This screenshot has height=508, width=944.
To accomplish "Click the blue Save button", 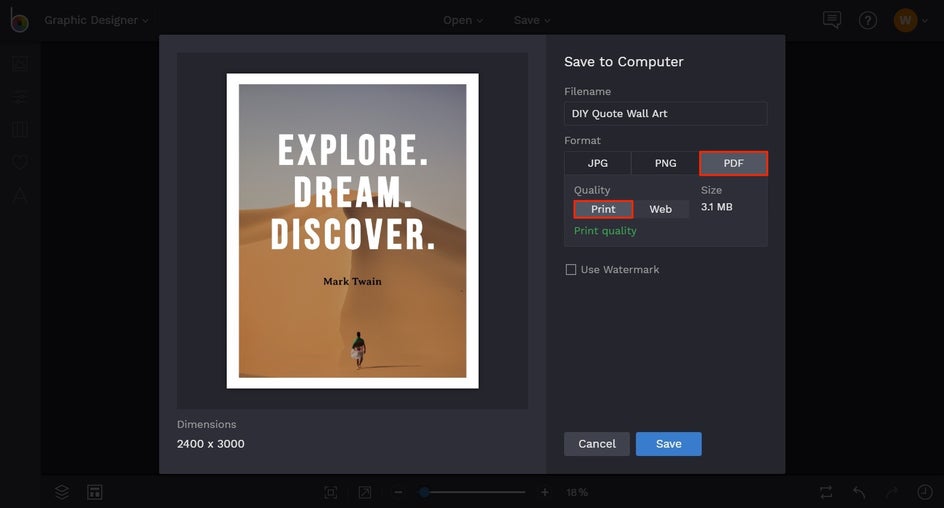I will pyautogui.click(x=668, y=444).
